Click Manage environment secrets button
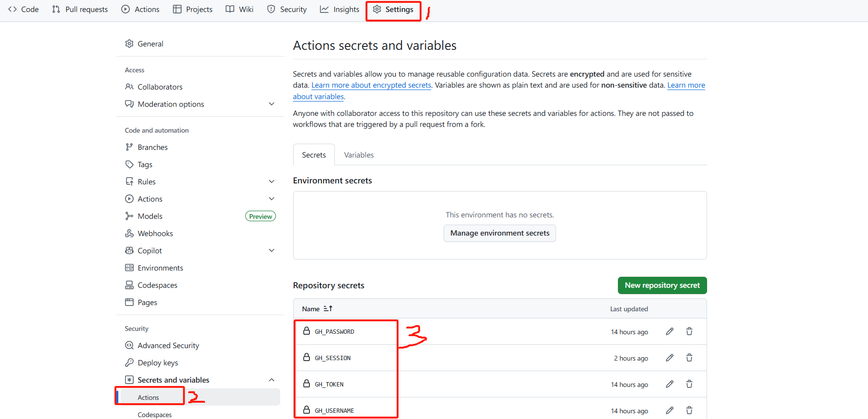 [x=500, y=233]
